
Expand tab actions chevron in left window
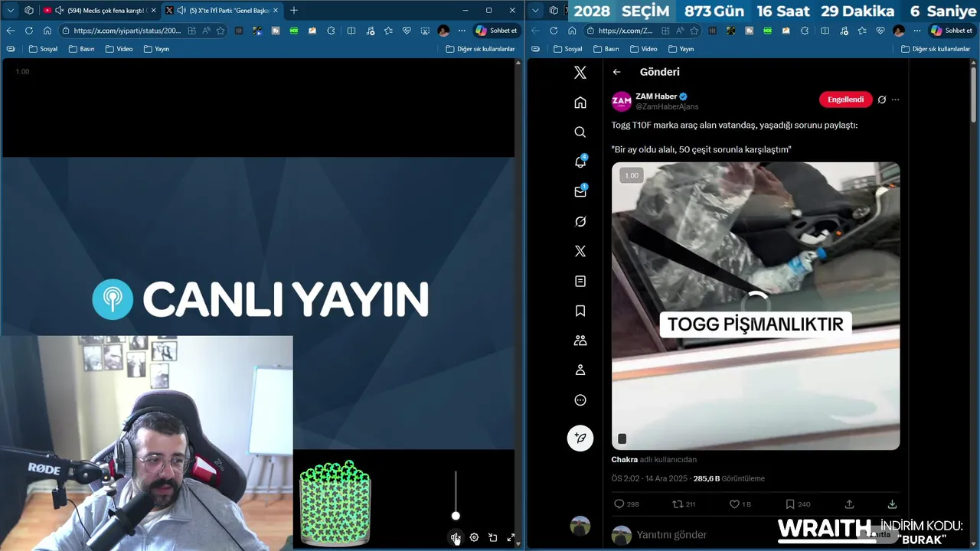pyautogui.click(x=11, y=11)
